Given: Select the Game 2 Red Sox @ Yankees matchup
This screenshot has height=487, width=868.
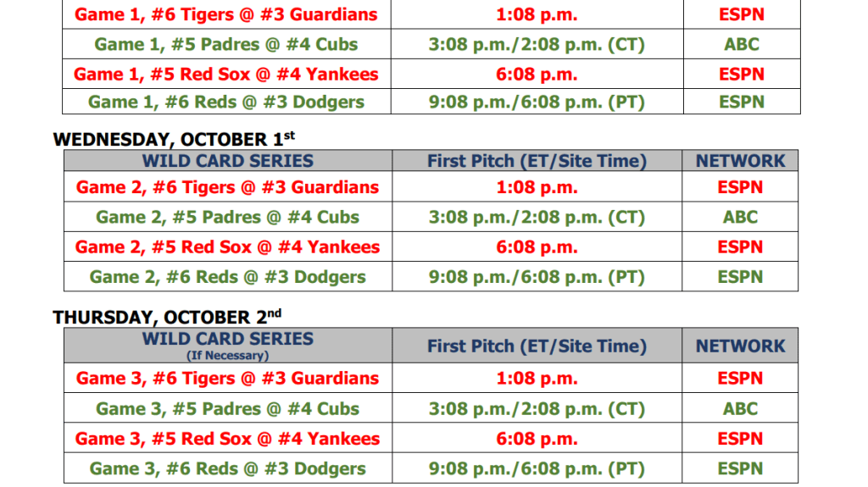Looking at the screenshot, I should (227, 247).
